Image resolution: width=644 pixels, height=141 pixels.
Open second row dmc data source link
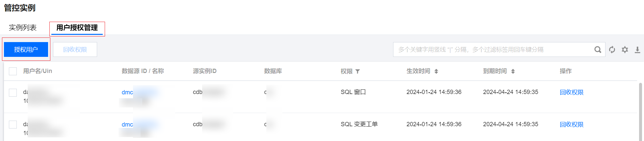point(127,125)
